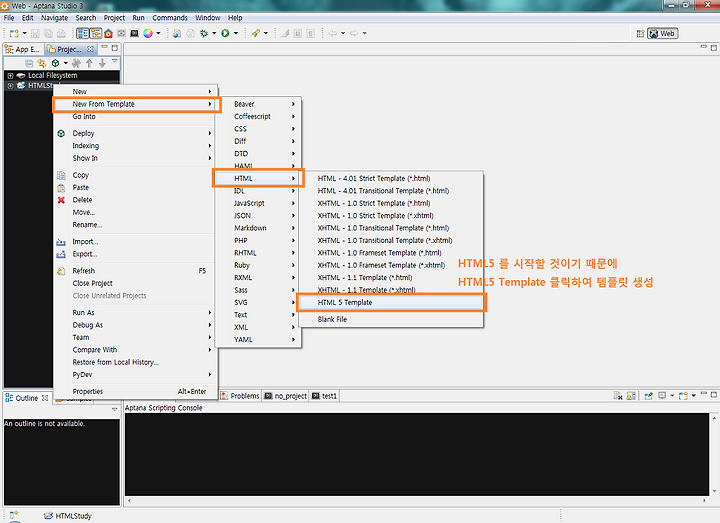The height and width of the screenshot is (523, 720).
Task: Click Collapse All in Project Explorer
Action: (29, 63)
